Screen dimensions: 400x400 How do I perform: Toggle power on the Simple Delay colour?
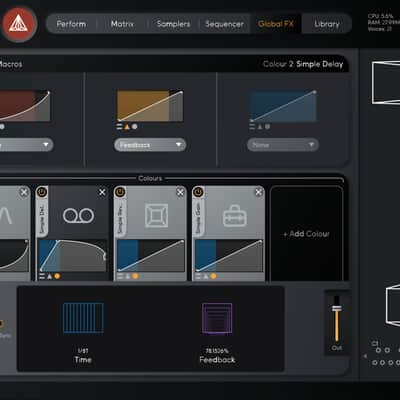tap(42, 192)
